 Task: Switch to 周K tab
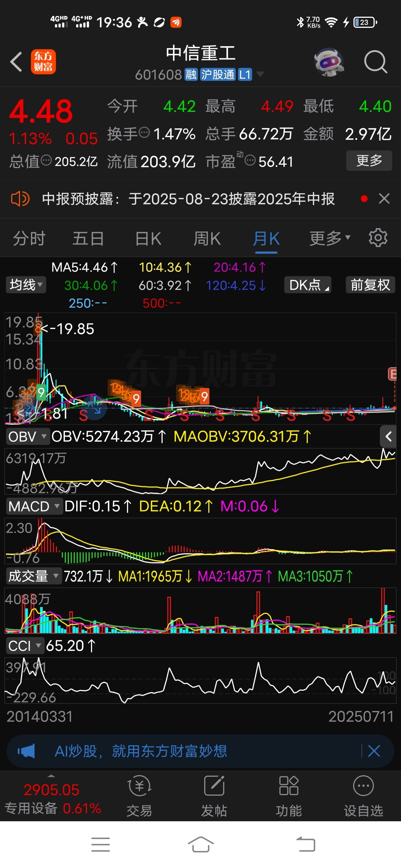[x=207, y=238]
